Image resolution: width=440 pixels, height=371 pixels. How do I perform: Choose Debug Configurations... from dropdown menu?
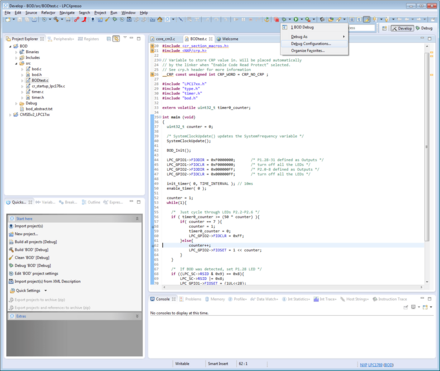315,44
